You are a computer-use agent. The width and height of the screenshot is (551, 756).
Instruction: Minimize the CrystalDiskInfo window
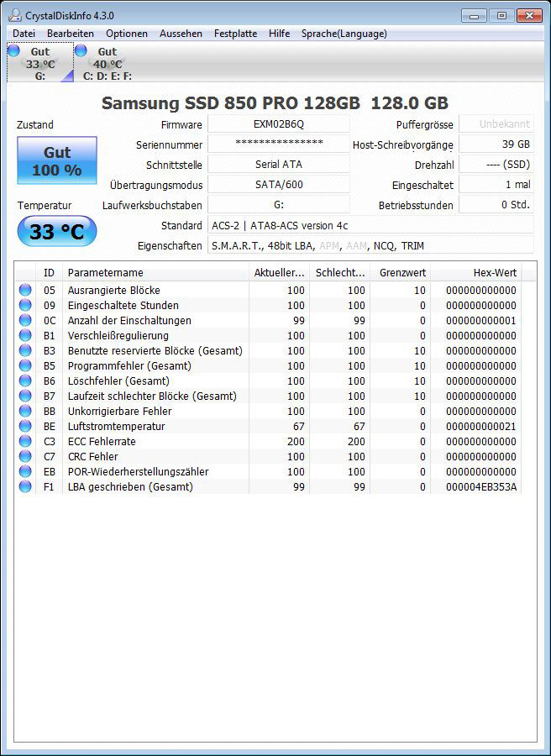pos(474,15)
